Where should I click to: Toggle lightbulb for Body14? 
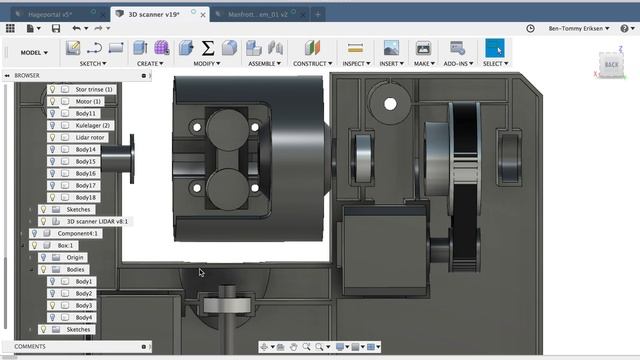(x=52, y=149)
